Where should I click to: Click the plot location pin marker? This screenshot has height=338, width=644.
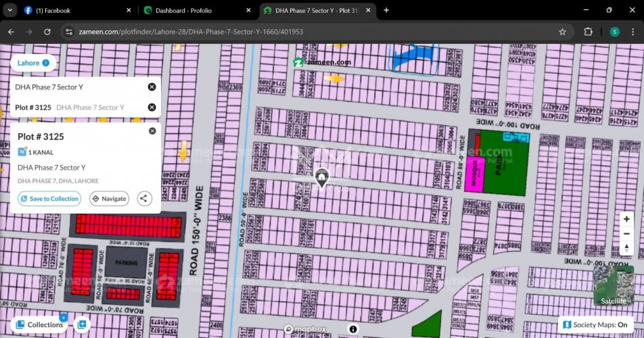pyautogui.click(x=322, y=178)
